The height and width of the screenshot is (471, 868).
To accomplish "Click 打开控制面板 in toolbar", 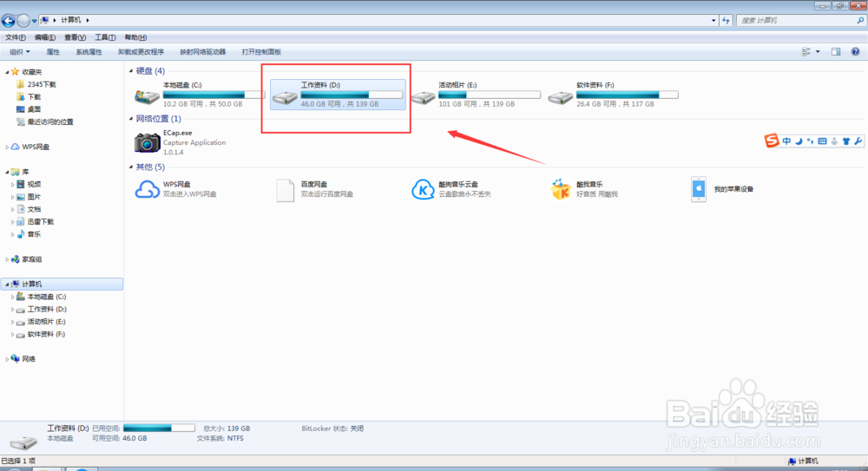I will coord(261,52).
